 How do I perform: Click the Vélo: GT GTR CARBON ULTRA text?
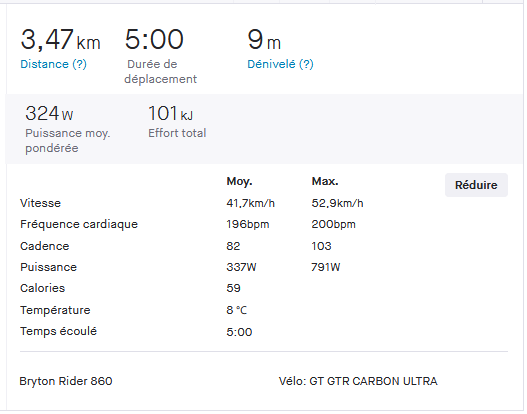[x=360, y=382]
